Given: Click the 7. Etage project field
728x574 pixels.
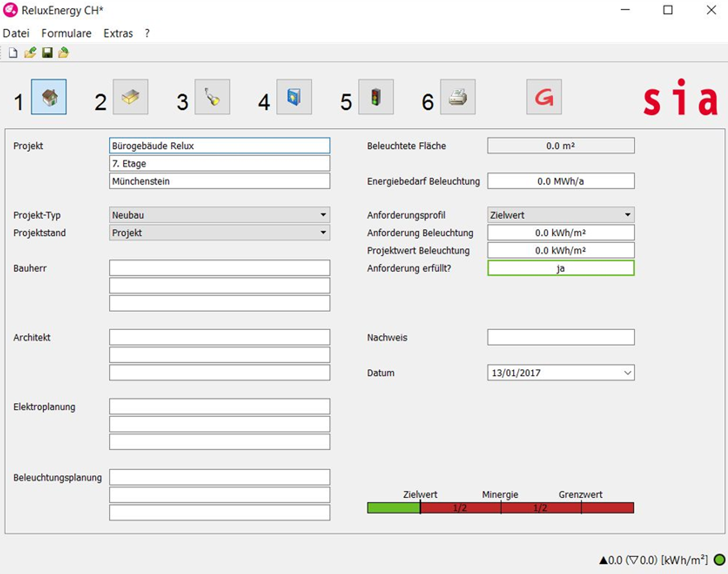Looking at the screenshot, I should point(219,163).
